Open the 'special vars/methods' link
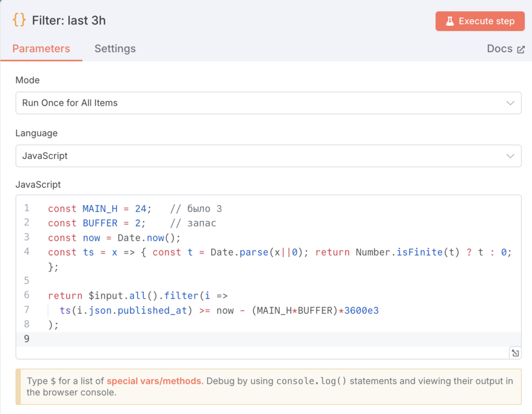 [x=154, y=381]
